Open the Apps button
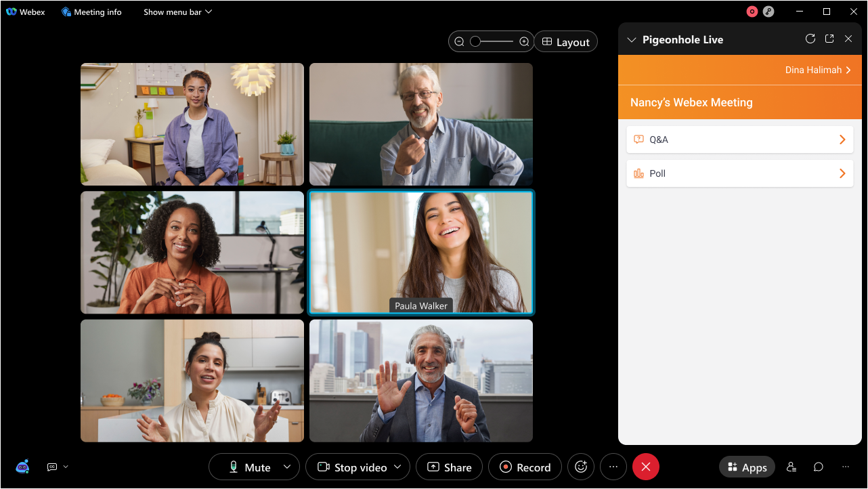This screenshot has height=489, width=868. 747,467
